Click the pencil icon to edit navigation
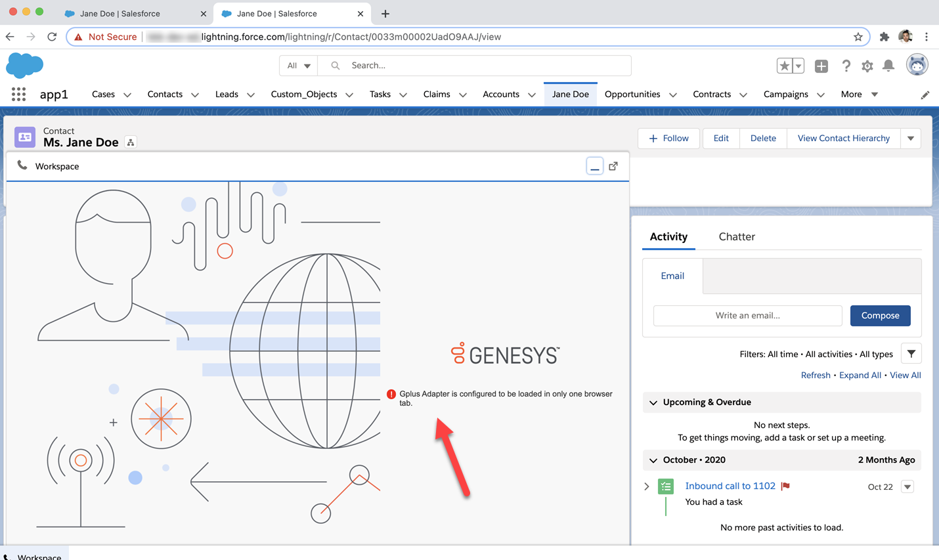 (x=925, y=95)
